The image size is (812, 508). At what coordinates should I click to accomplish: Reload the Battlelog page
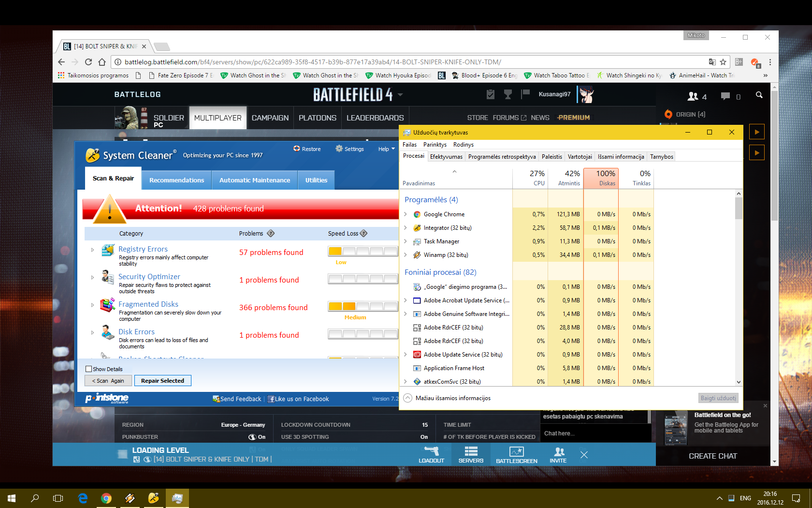pos(88,62)
